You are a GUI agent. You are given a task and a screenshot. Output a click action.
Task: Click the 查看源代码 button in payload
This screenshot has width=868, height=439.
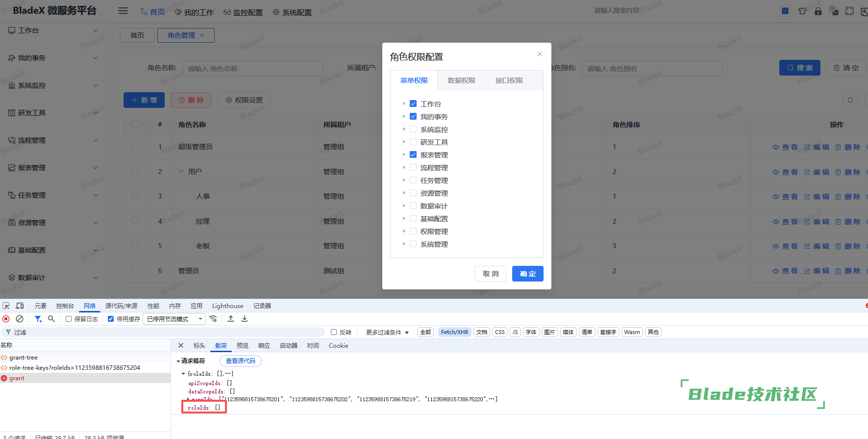point(241,361)
